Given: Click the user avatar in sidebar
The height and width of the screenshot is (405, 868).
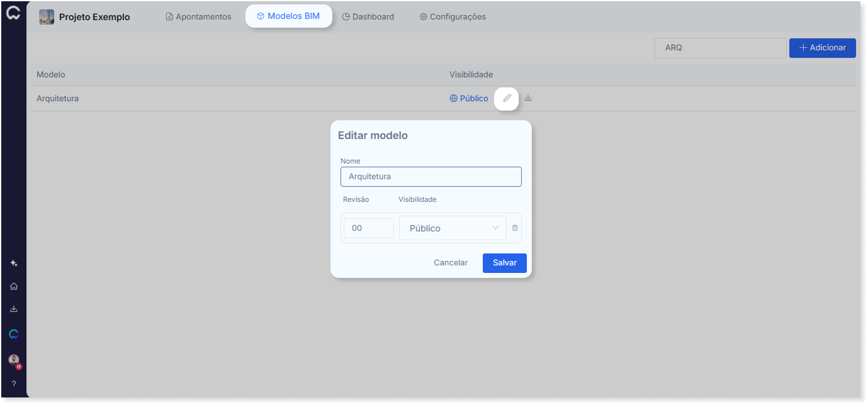Looking at the screenshot, I should pos(14,360).
